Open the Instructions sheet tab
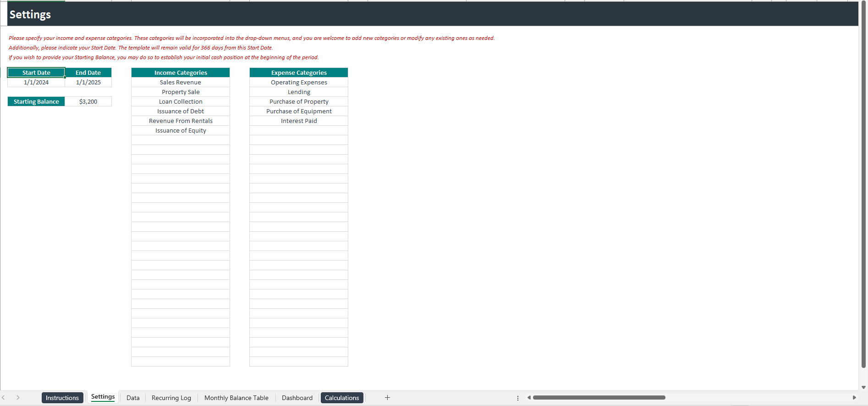This screenshot has width=868, height=406. click(x=62, y=398)
